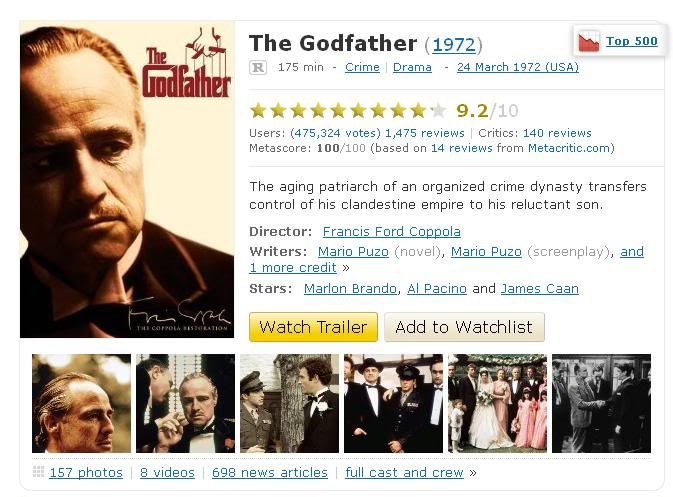Click the photo grid icon beside 157 photos

click(38, 472)
